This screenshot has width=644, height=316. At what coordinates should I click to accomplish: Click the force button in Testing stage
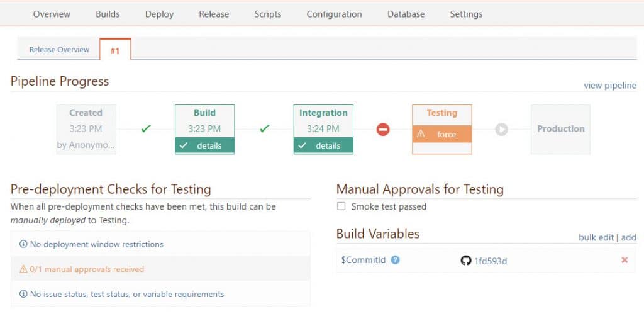coord(442,134)
